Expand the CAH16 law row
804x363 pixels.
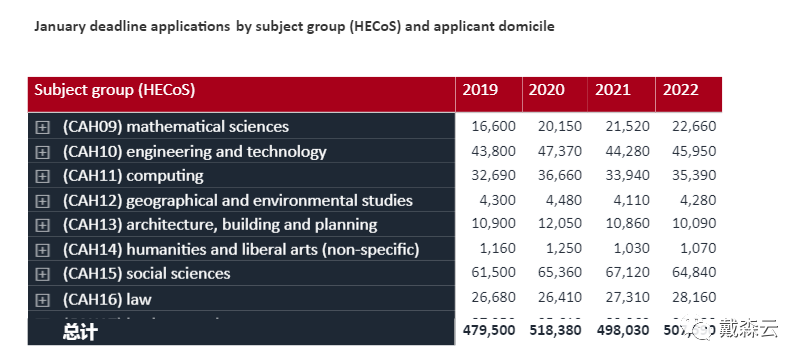[x=42, y=299]
